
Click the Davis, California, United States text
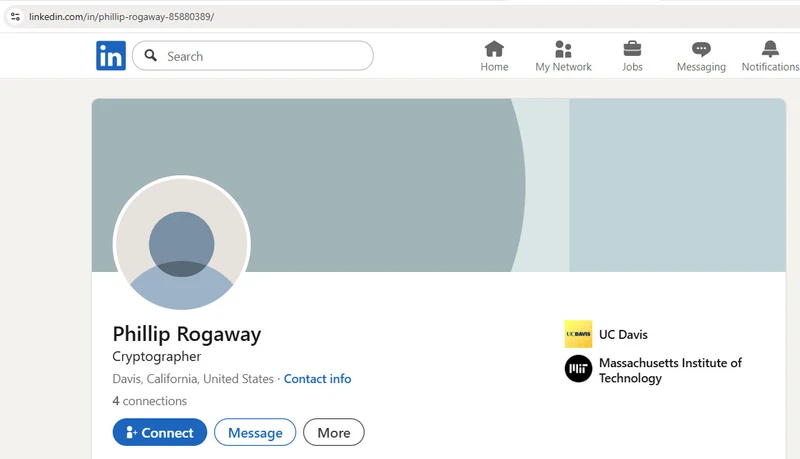(193, 379)
